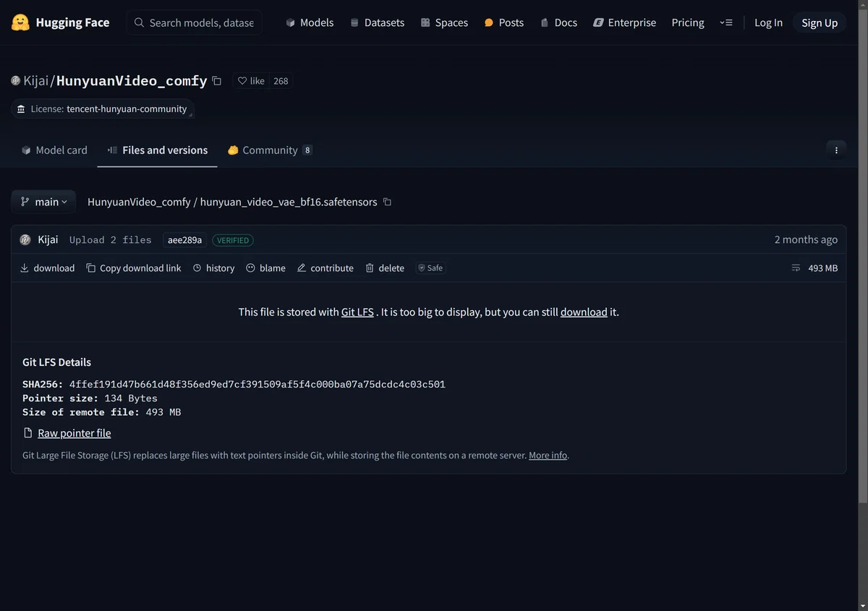Open the Datasets nav item
Viewport: 868px width, 611px height.
pos(377,22)
